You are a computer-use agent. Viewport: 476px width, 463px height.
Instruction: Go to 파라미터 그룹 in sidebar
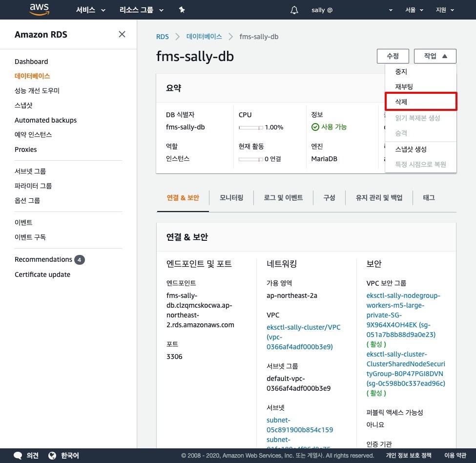coord(33,186)
